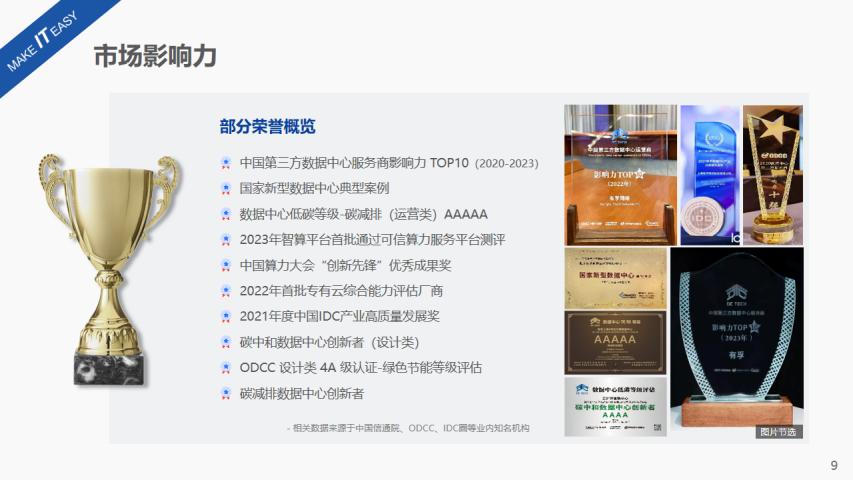
Task: Click the medal icon before 中国算力大会 item
Action: coord(226,265)
